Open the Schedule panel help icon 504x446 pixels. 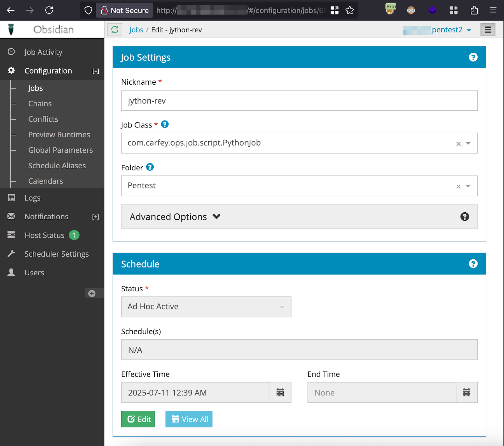473,264
